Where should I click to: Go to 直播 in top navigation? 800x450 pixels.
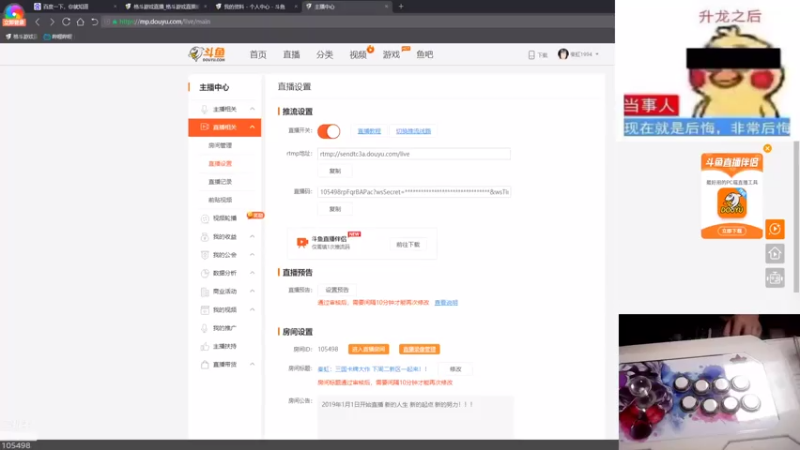(x=291, y=55)
